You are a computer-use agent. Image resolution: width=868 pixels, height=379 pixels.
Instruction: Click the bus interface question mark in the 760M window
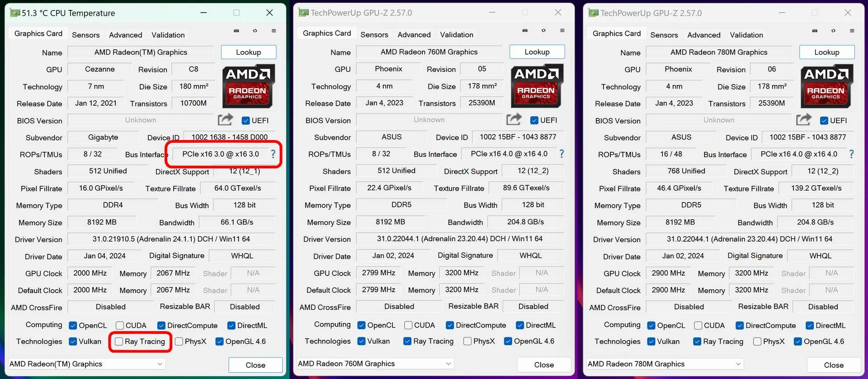click(561, 154)
